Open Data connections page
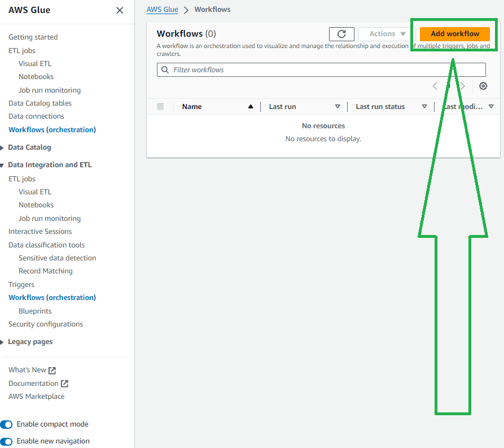 click(x=36, y=116)
